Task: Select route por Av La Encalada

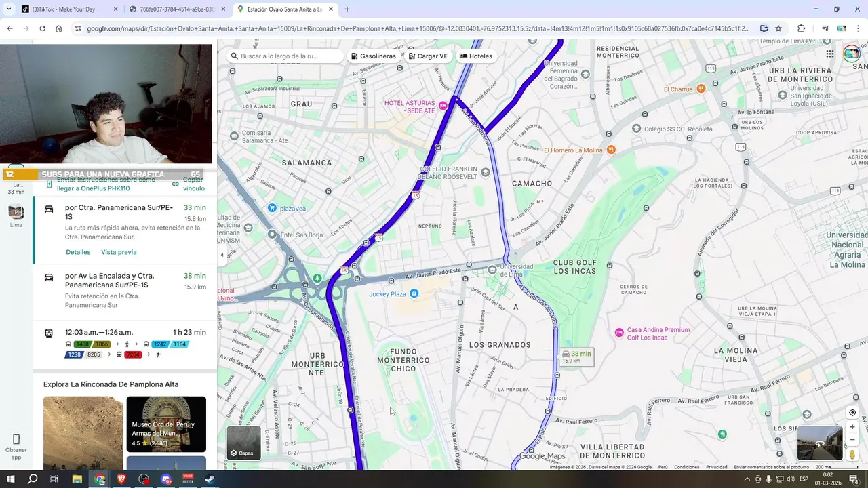Action: (125, 293)
